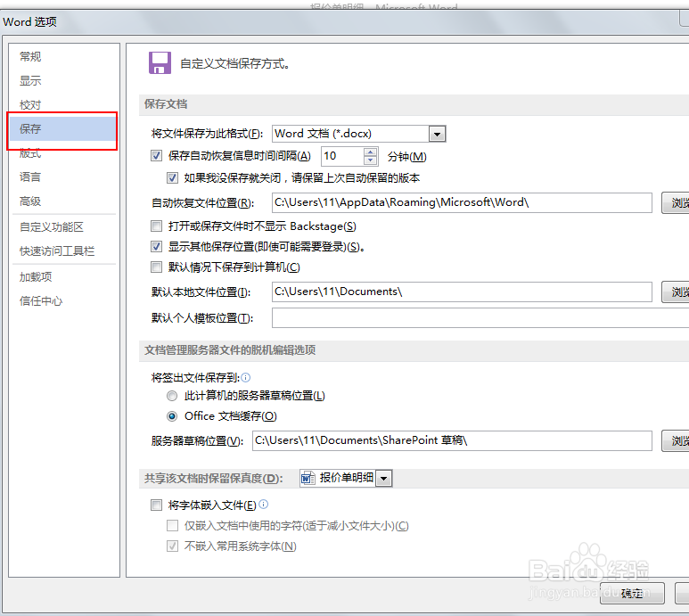Increase autorecover minutes with up arrow
Image resolution: width=689 pixels, height=616 pixels.
(371, 152)
